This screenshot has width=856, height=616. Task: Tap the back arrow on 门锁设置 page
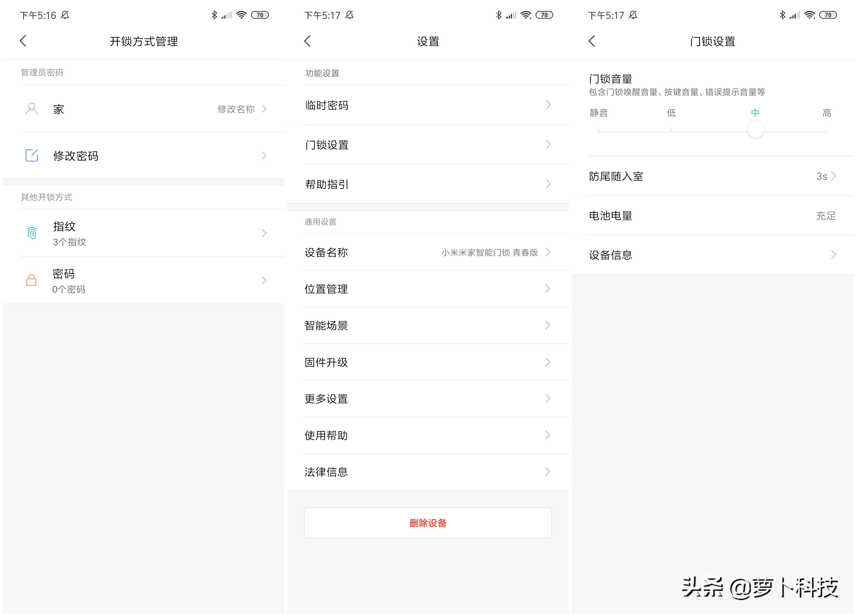[592, 41]
